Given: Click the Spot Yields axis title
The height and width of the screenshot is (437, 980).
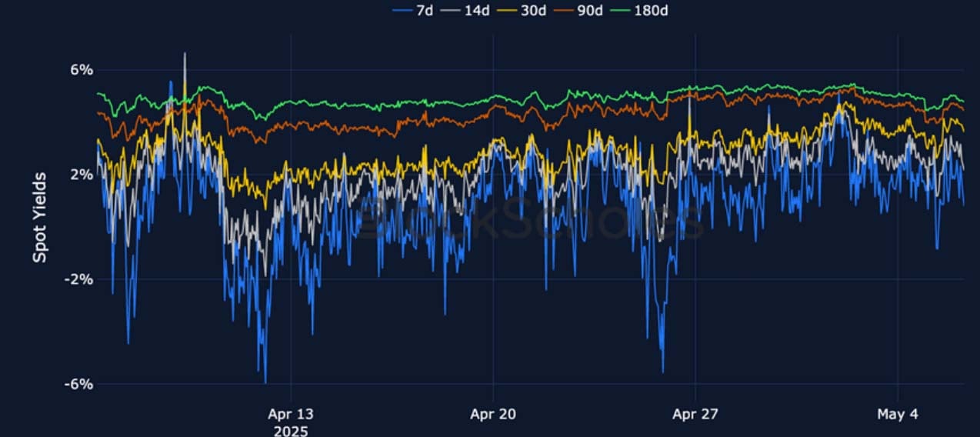Looking at the screenshot, I should pos(39,218).
